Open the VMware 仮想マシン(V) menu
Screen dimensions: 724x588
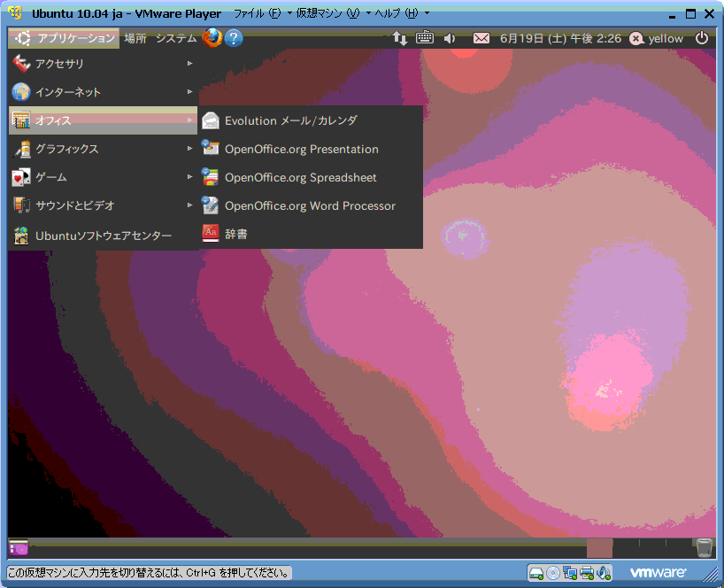tap(333, 13)
